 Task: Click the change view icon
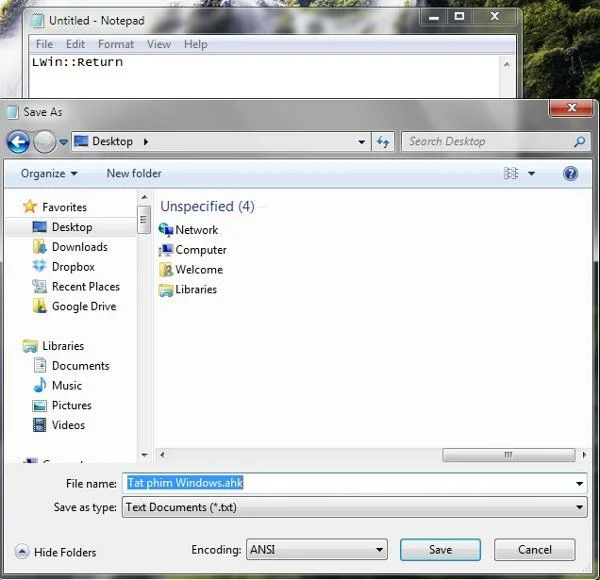click(x=510, y=173)
